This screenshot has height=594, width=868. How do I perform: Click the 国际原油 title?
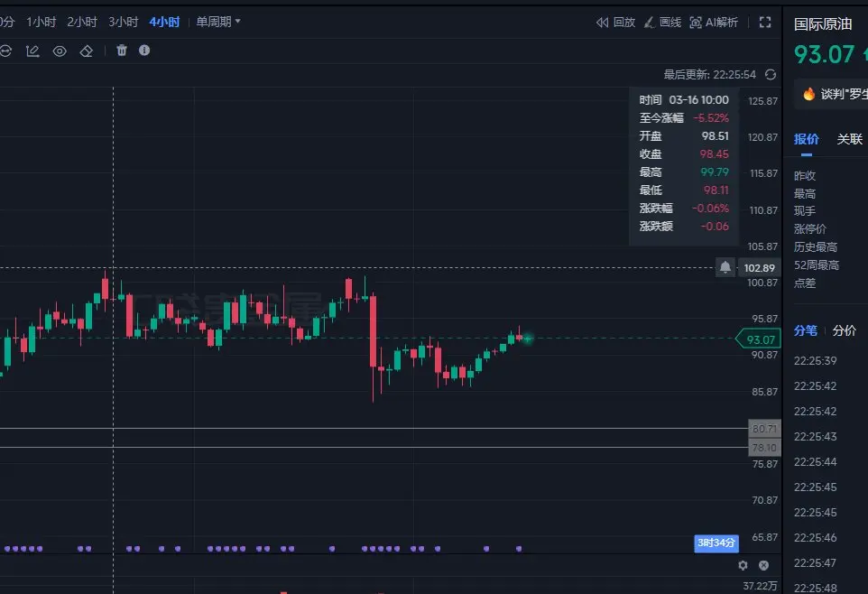coord(823,24)
